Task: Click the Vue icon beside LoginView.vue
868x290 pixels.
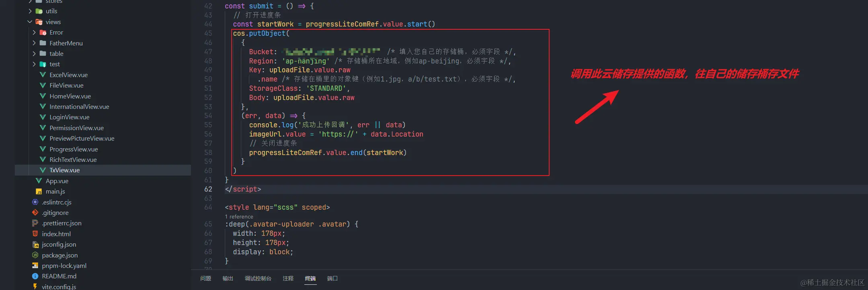Action: (x=43, y=117)
